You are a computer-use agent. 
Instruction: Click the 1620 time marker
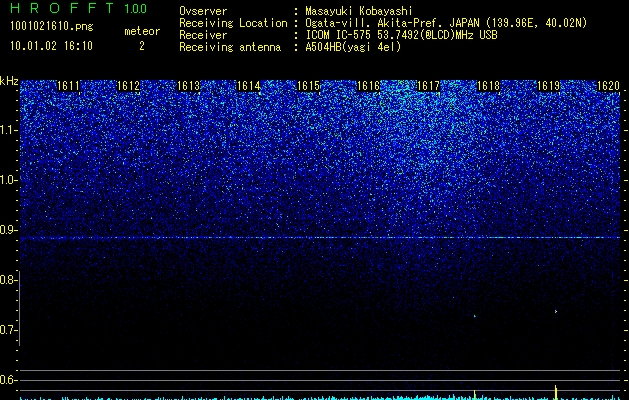point(608,85)
